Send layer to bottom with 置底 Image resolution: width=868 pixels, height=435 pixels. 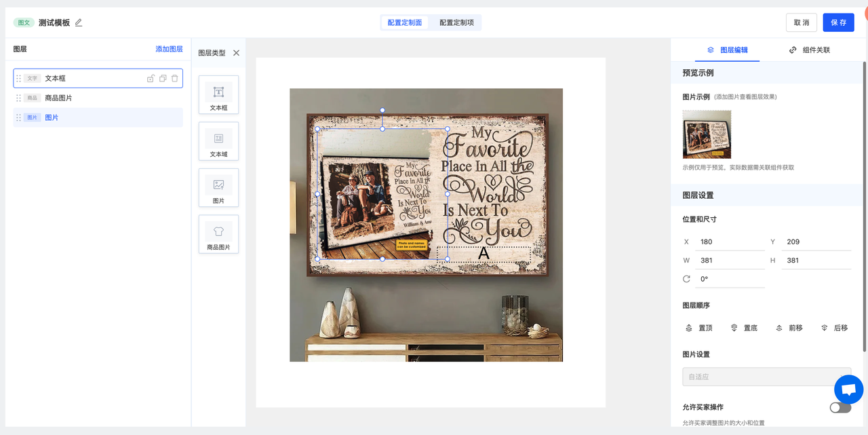[x=744, y=328]
